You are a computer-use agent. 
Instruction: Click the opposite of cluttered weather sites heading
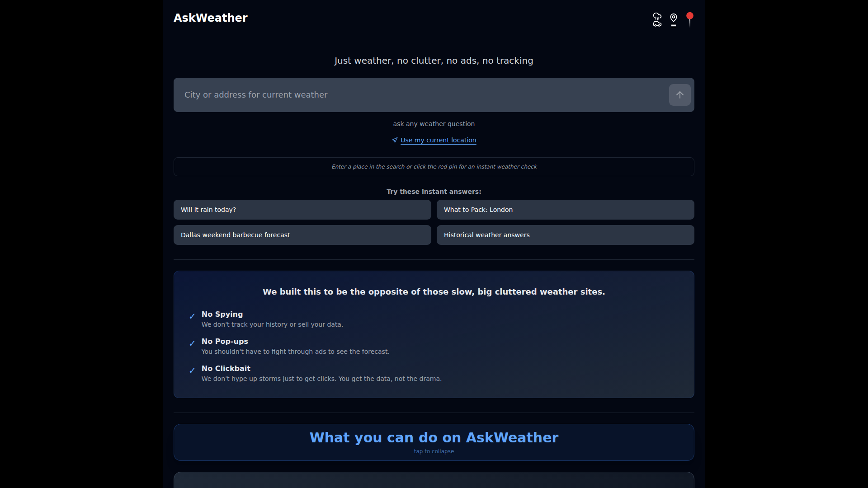pos(434,292)
